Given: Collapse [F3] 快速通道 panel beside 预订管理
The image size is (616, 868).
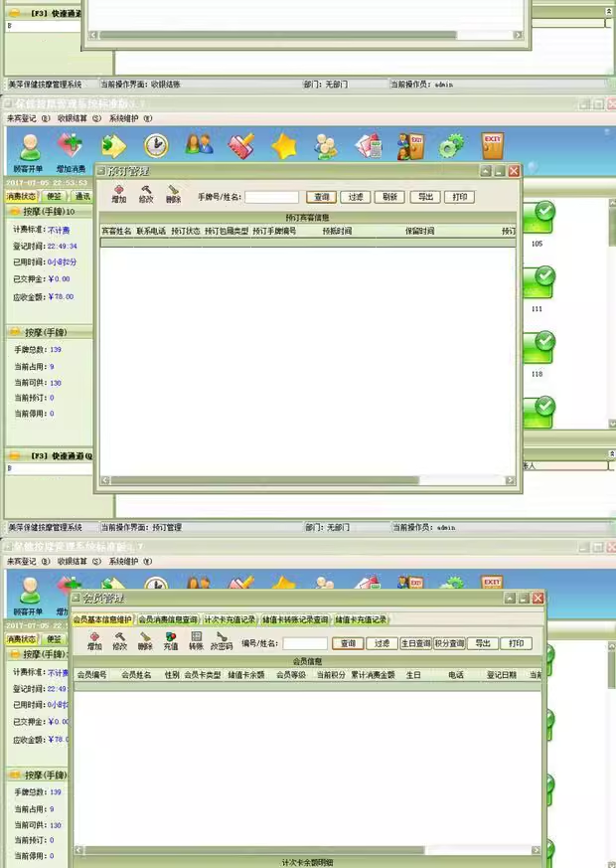Looking at the screenshot, I should [50, 456].
